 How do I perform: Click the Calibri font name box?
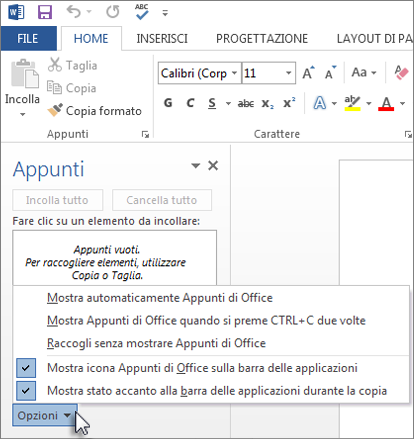(194, 73)
